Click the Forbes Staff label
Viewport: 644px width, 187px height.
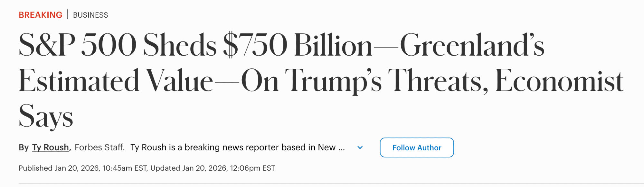99,147
